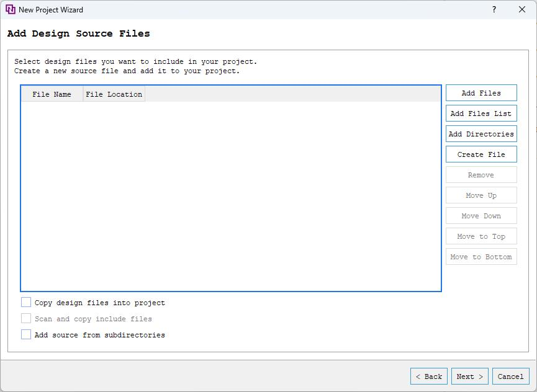
Task: Proceed with the Next button
Action: pyautogui.click(x=469, y=376)
